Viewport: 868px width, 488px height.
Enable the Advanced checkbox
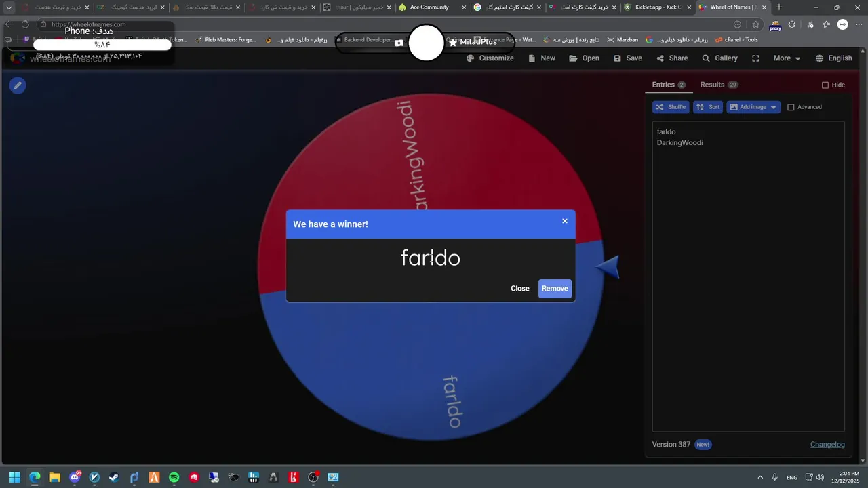[791, 107]
